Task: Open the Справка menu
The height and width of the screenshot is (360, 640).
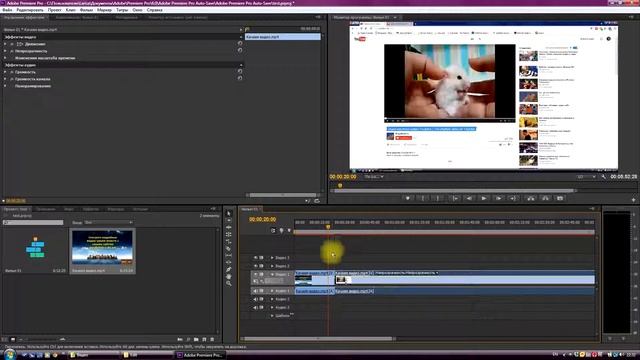Action: click(154, 10)
